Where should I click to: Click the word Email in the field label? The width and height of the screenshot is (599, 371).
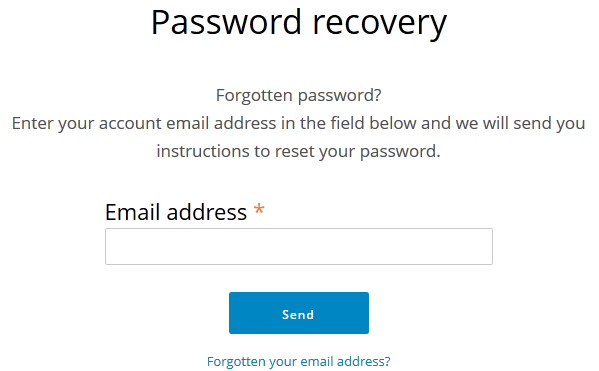point(132,212)
